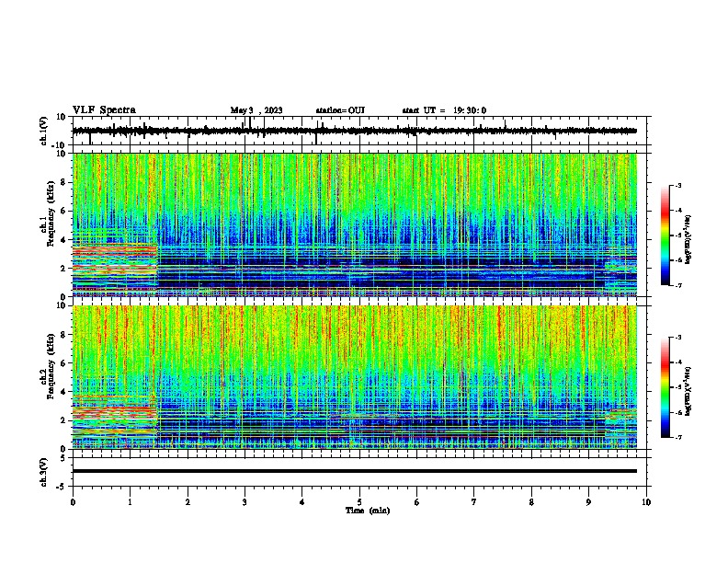
Task: Click the ch.2 colorbar "log(PSD)" units label
Action: point(688,392)
